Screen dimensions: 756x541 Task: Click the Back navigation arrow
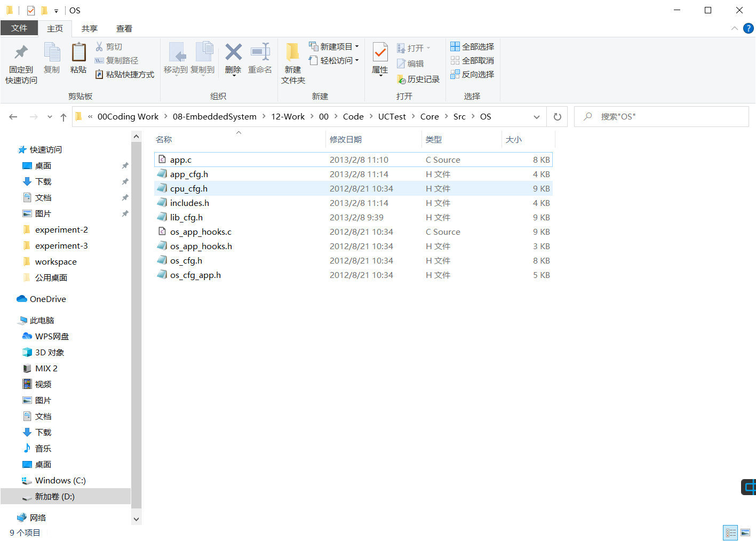tap(13, 117)
